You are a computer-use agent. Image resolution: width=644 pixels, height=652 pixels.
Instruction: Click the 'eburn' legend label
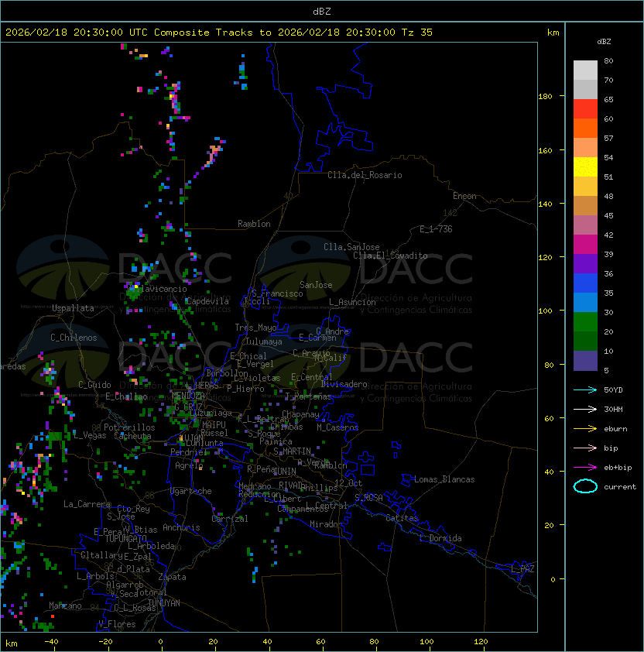(x=615, y=429)
